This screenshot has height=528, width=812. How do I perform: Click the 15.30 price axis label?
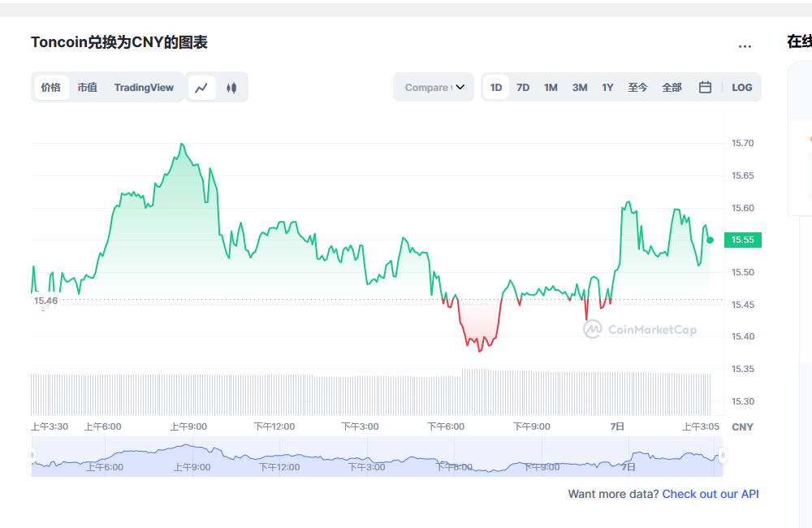743,401
